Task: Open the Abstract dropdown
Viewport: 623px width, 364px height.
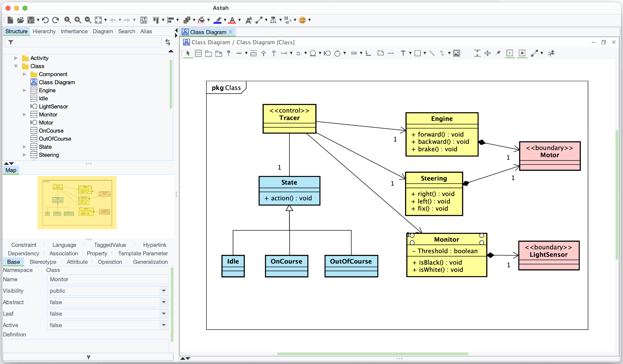Action: pos(164,302)
